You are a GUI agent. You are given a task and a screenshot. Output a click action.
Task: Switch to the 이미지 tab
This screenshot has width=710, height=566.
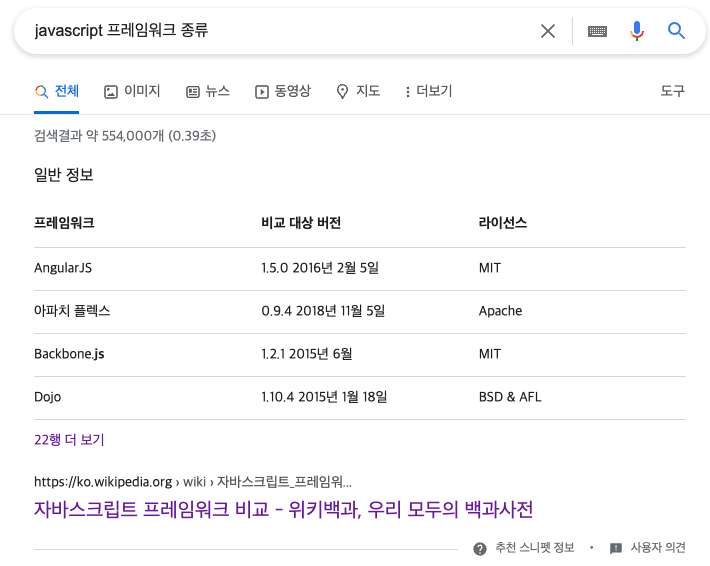[132, 91]
